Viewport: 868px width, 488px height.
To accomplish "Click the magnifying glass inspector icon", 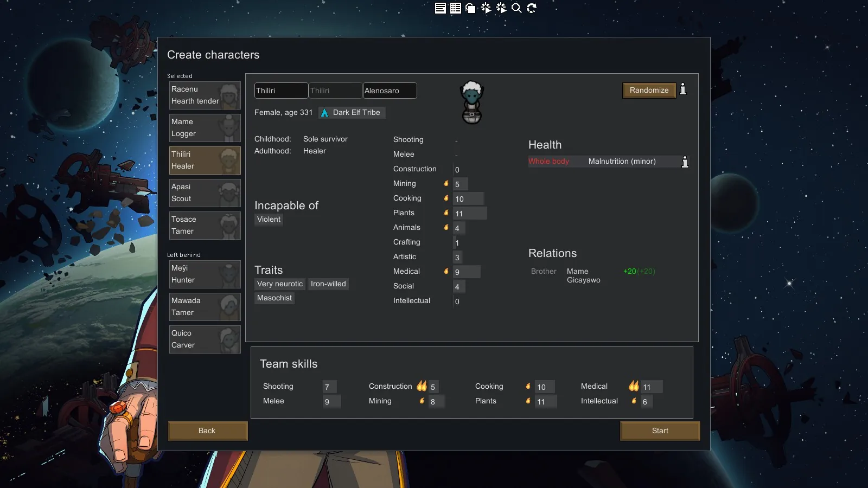I will coord(516,8).
